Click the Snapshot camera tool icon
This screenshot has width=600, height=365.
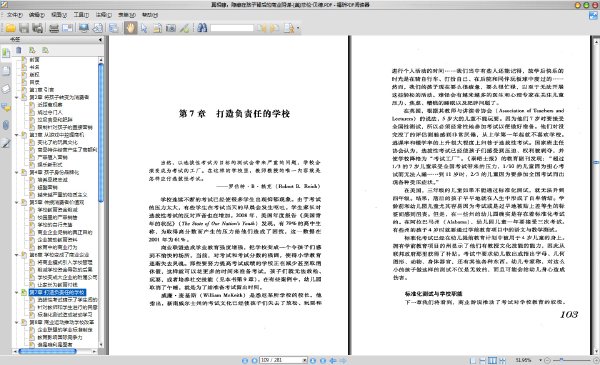tap(171, 28)
